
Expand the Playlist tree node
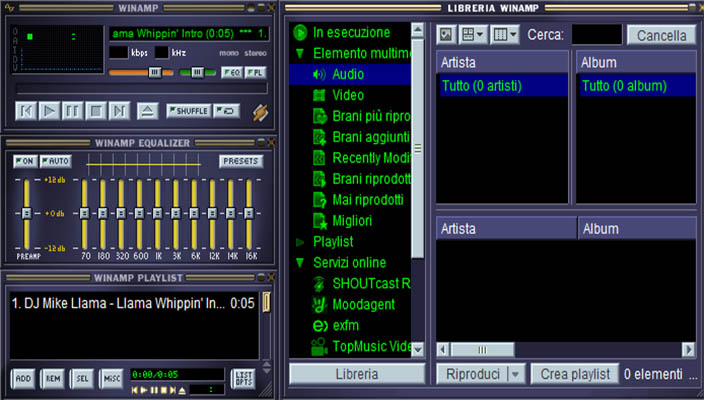(300, 242)
